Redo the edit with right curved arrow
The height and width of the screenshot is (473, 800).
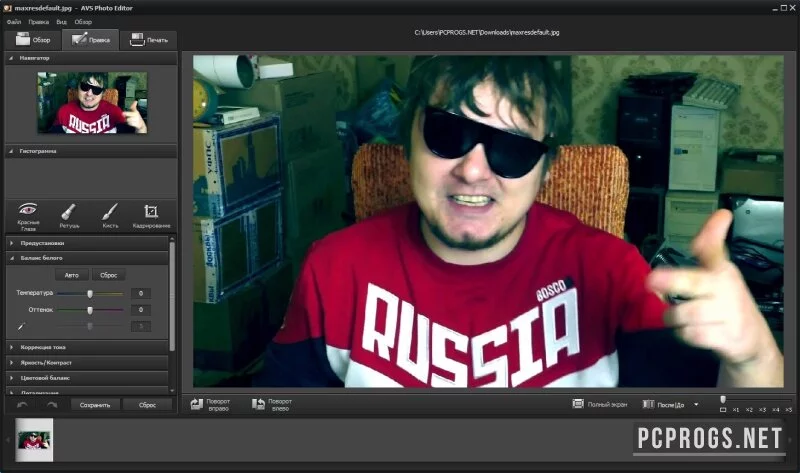click(52, 405)
